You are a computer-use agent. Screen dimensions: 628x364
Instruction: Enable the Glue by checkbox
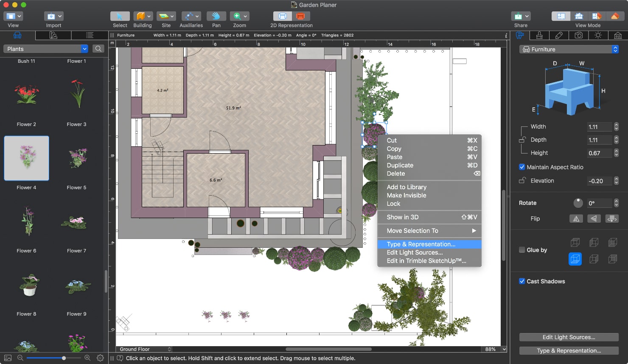(x=522, y=250)
